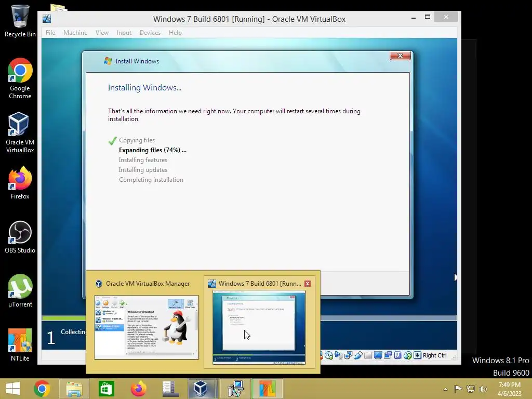Click the taskbar clock showing 7:49 PM
Image resolution: width=532 pixels, height=399 pixels.
[x=509, y=389]
